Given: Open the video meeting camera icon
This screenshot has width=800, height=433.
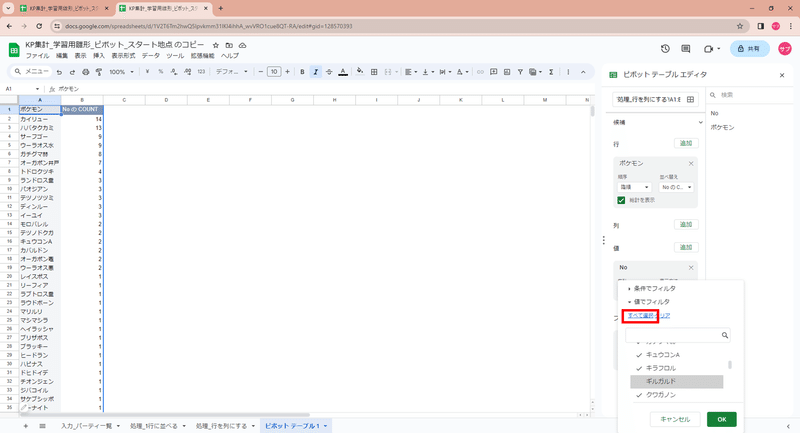Looking at the screenshot, I should [709, 48].
